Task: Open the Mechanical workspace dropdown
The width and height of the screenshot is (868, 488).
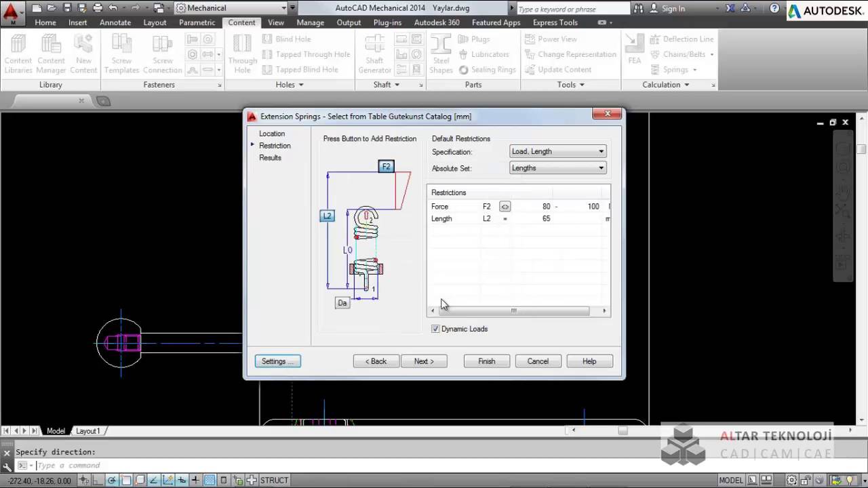Action: [231, 8]
